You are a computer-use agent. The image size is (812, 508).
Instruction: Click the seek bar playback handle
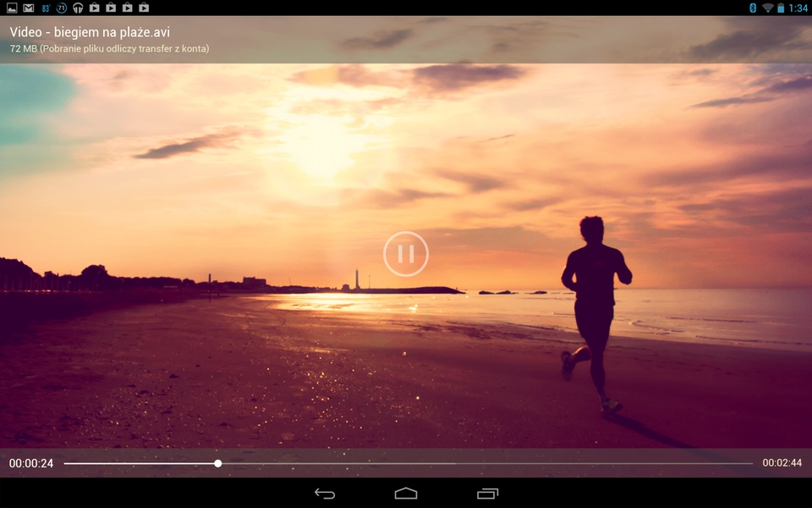click(218, 463)
